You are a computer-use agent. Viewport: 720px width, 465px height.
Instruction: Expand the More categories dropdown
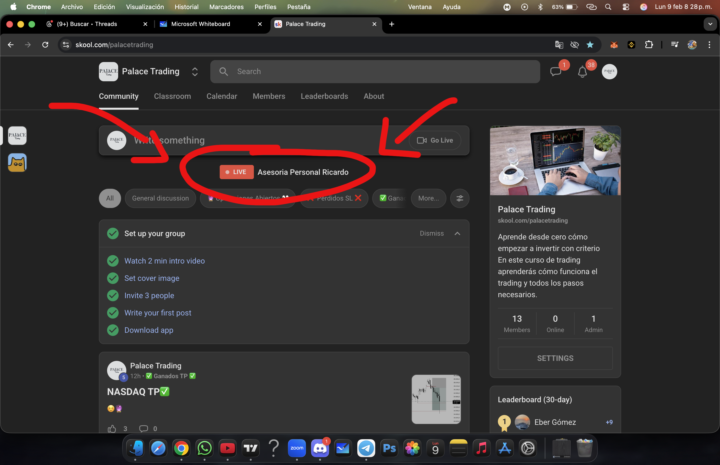tap(428, 198)
